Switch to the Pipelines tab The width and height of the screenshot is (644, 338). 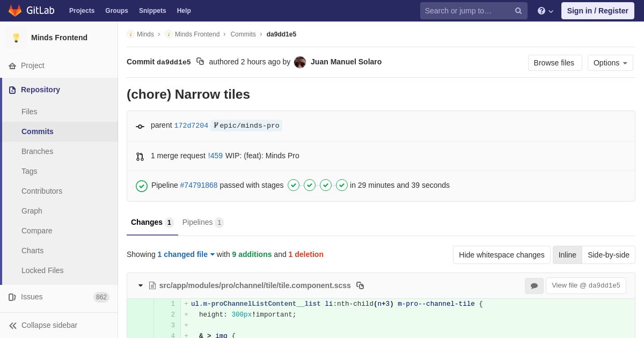point(203,222)
